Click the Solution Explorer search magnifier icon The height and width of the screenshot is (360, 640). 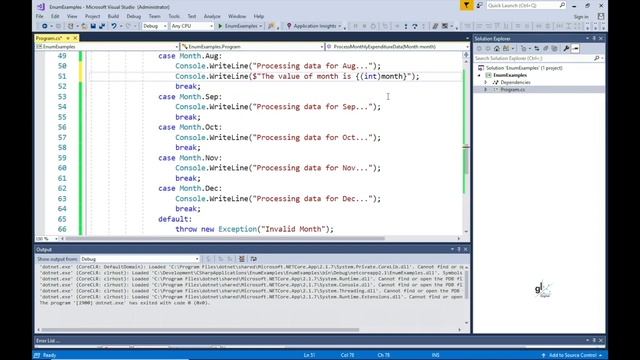coord(597,58)
